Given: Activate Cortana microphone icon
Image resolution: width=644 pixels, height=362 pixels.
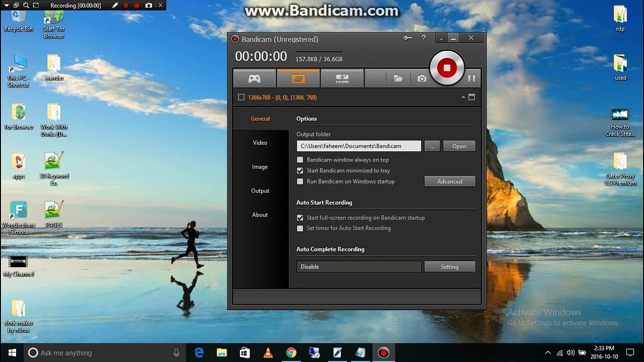Looking at the screenshot, I should point(176,352).
